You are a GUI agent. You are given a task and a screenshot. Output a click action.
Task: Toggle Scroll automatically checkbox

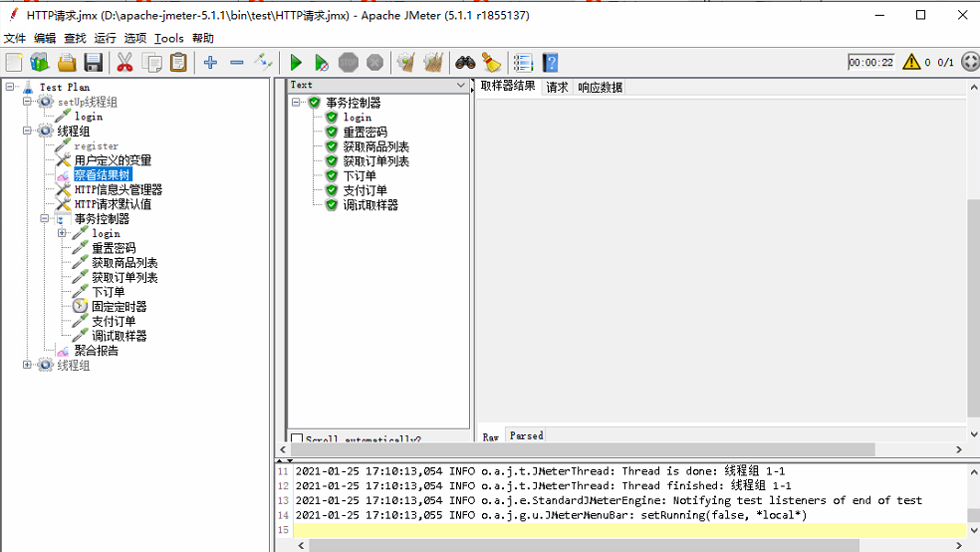pyautogui.click(x=297, y=438)
